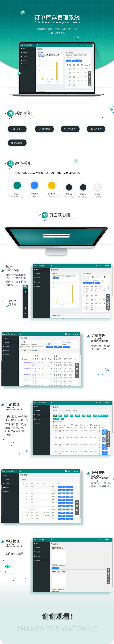Click pencil icon in collapsed sidebar
Image resolution: width=114 pixels, height=644 pixels.
25,297
